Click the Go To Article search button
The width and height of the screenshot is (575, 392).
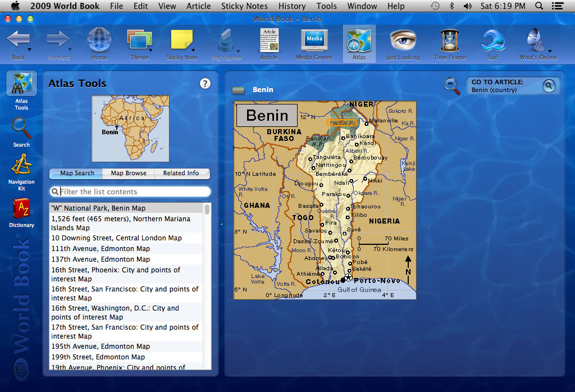click(x=549, y=86)
